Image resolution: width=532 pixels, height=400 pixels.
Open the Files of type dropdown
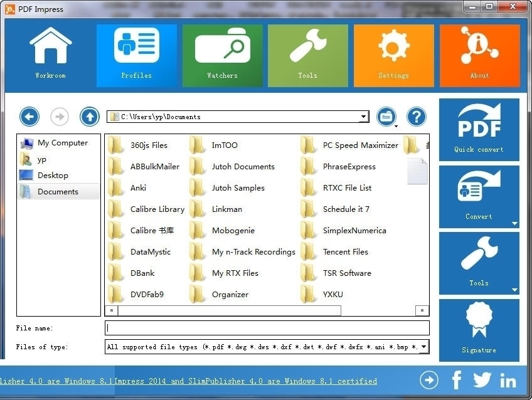(423, 347)
